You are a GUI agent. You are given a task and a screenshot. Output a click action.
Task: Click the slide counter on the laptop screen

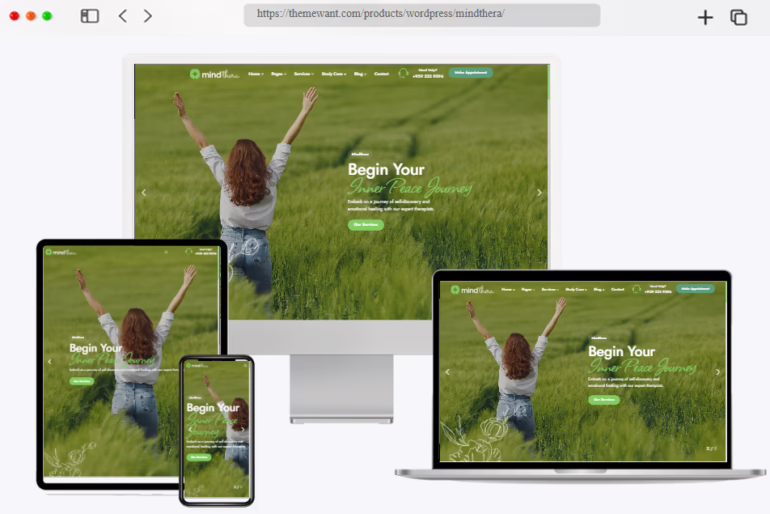[712, 449]
